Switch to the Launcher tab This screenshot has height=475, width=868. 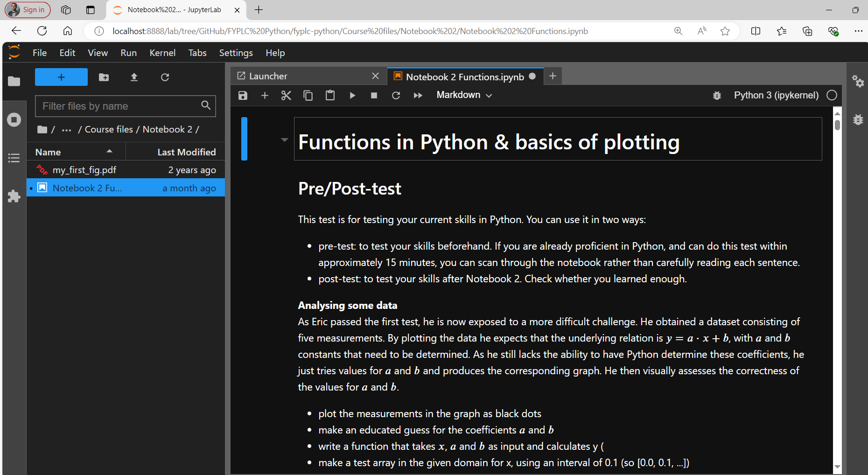268,76
